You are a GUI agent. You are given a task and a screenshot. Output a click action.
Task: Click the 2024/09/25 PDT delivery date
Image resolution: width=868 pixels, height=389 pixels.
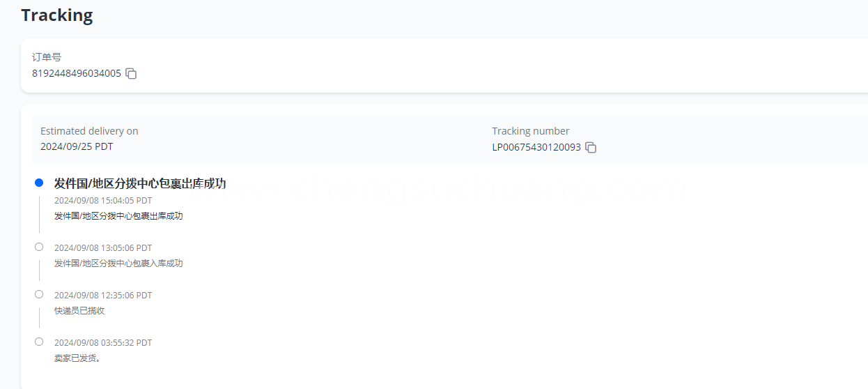pos(77,147)
